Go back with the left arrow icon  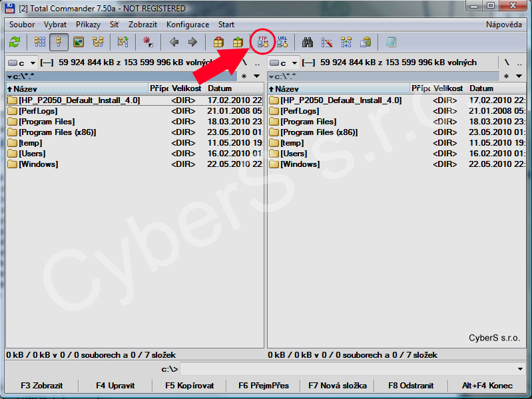point(174,42)
